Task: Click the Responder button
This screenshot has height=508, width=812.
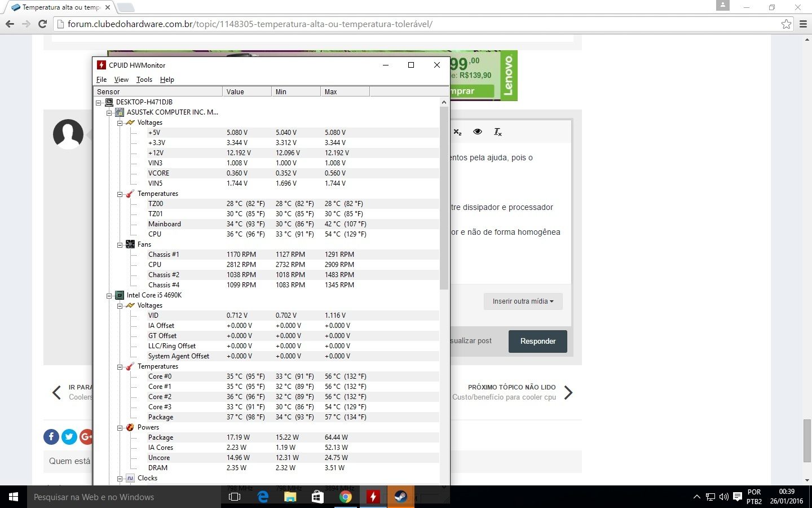Action: pyautogui.click(x=538, y=341)
